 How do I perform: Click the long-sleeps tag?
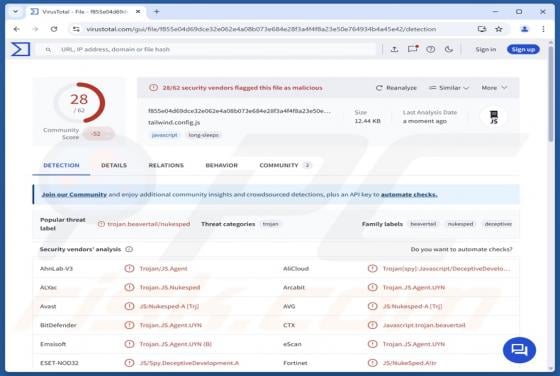(204, 135)
